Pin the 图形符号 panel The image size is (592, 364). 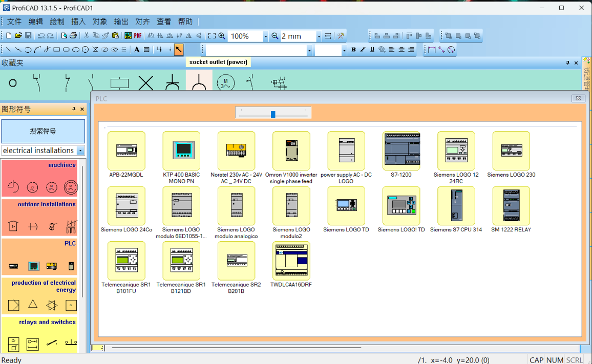[74, 110]
